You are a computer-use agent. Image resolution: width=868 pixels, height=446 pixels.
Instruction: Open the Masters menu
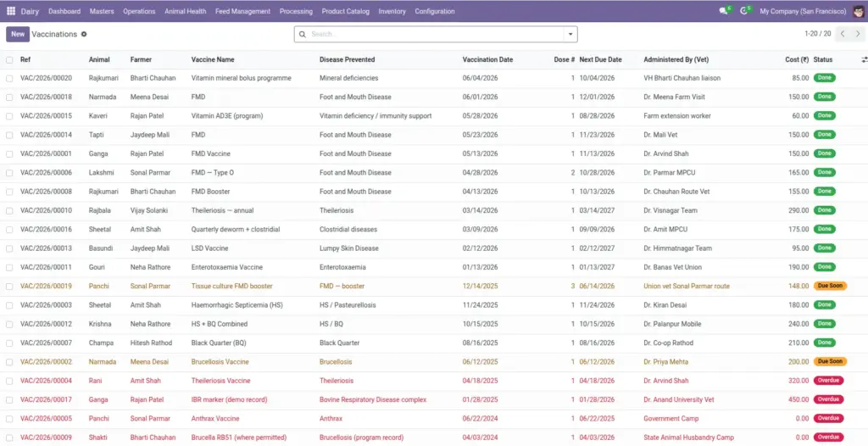click(x=102, y=11)
